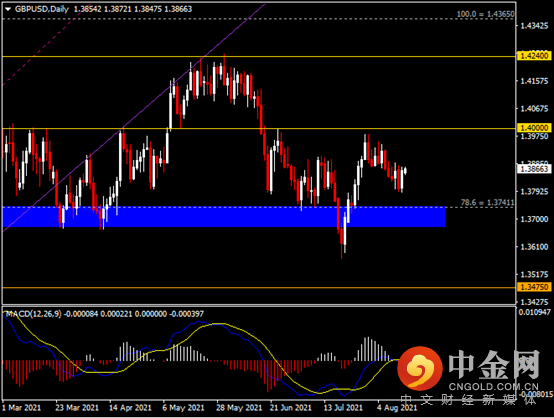Select the 1.42400 yellow price label
Viewport: 554px width, 418px height.
point(534,56)
